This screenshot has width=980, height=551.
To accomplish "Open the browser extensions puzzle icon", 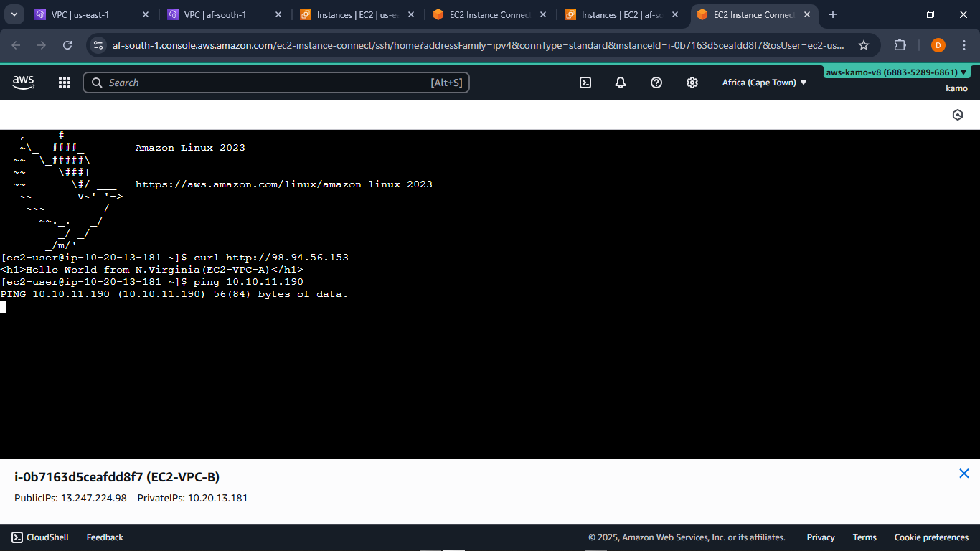I will [x=900, y=44].
